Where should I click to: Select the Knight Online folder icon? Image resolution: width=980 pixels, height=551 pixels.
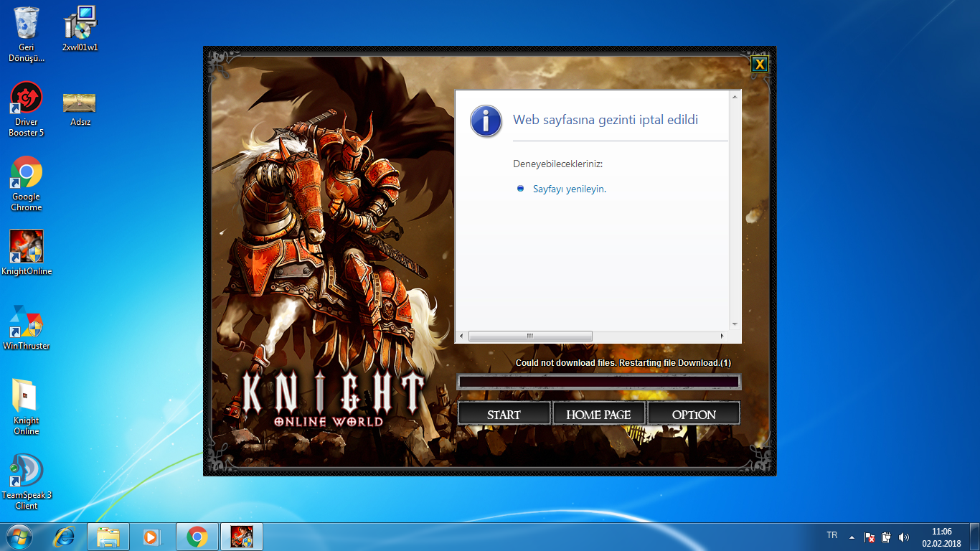pyautogui.click(x=27, y=407)
